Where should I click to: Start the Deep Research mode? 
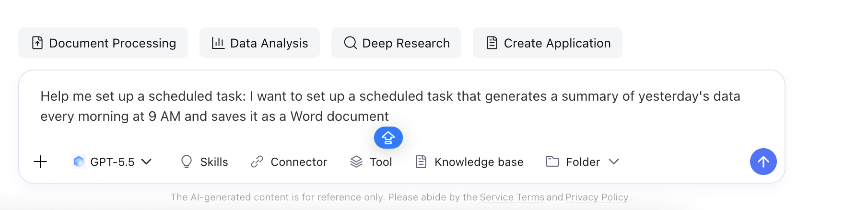[x=396, y=43]
